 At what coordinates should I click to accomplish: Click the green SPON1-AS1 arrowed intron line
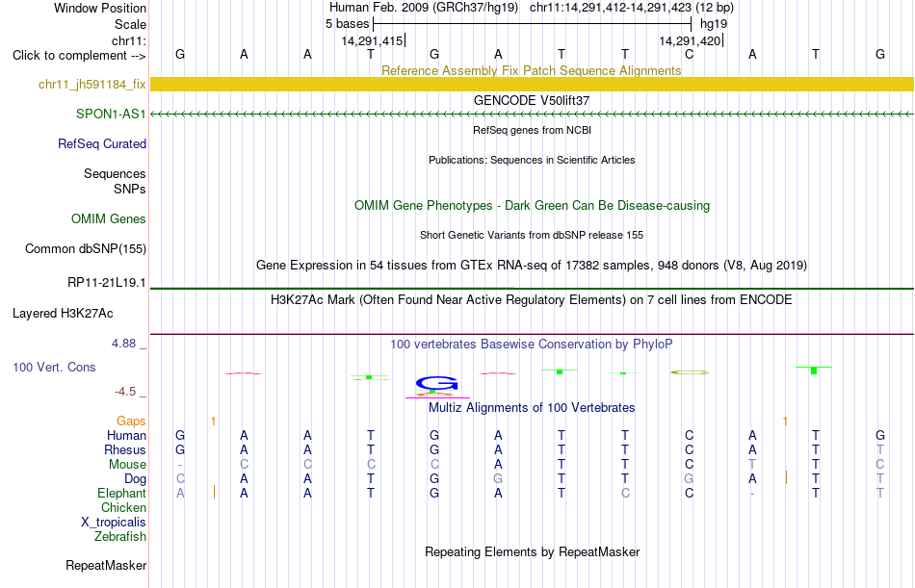tap(532, 115)
